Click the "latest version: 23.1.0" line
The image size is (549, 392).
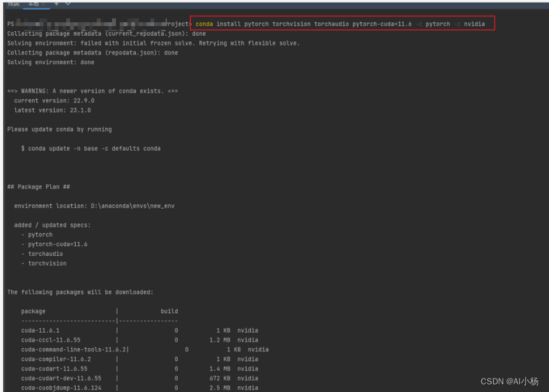pos(52,110)
